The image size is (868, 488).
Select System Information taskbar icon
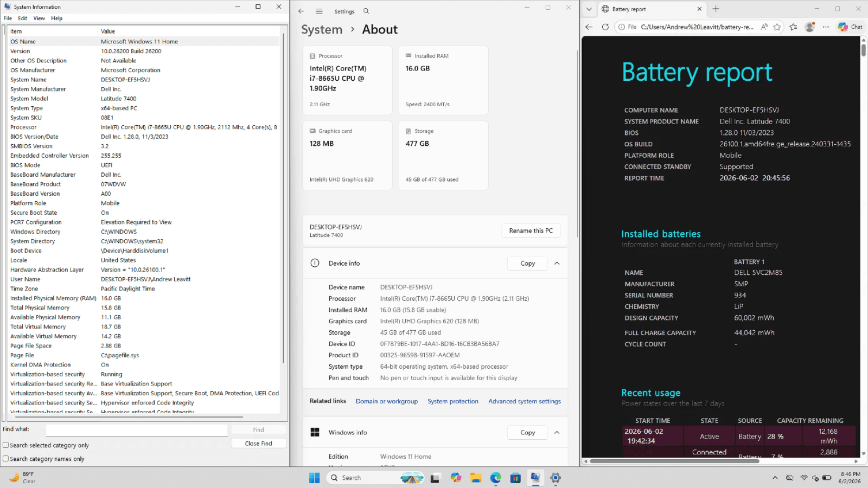(x=535, y=478)
